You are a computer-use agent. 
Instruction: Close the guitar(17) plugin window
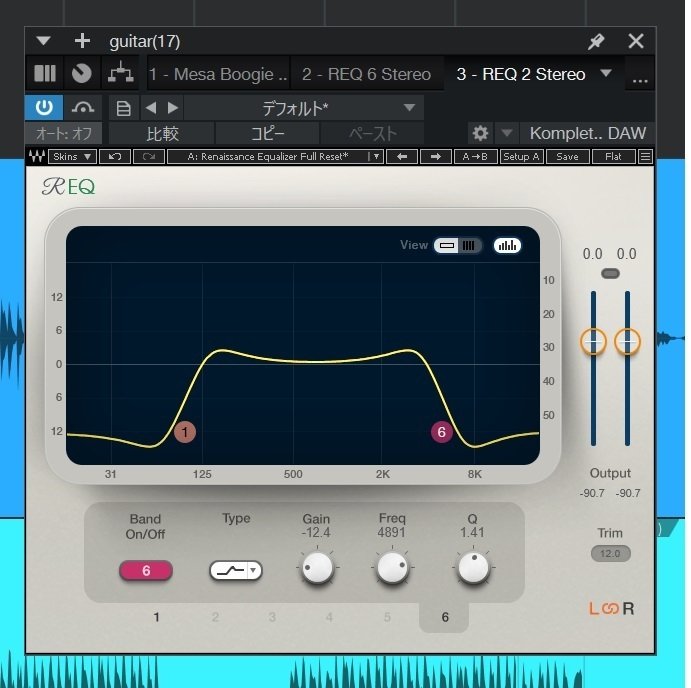pos(635,41)
